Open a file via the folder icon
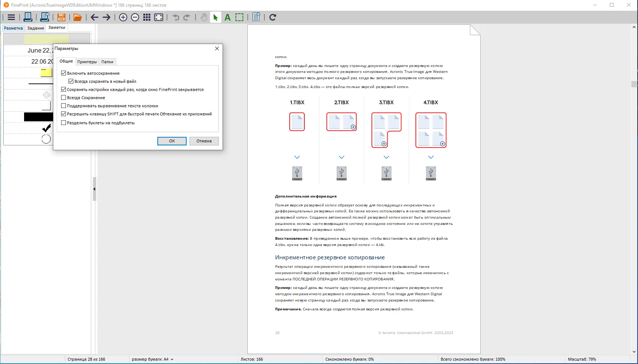Image resolution: width=638 pixels, height=364 pixels. pyautogui.click(x=77, y=17)
